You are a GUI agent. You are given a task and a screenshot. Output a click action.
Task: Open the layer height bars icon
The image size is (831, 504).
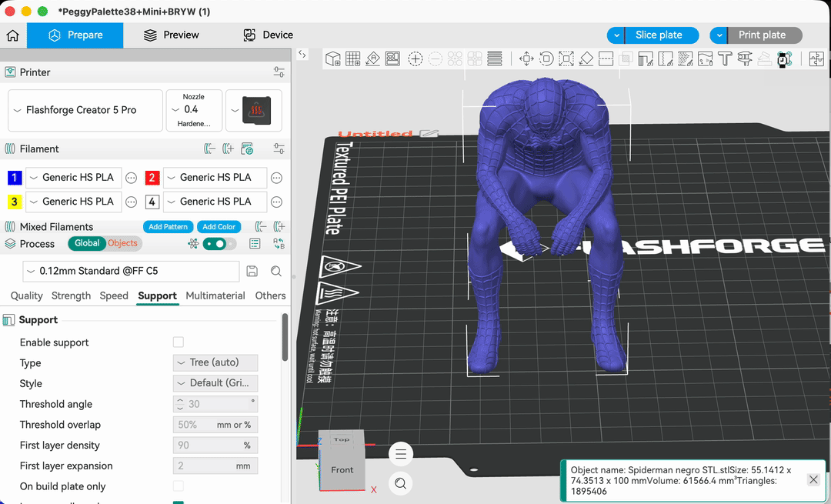tap(495, 58)
